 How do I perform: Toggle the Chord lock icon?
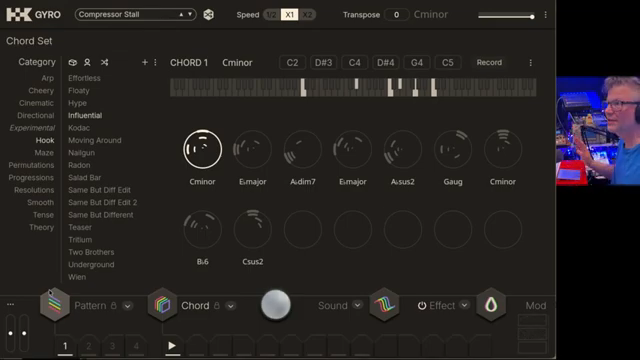(217, 305)
